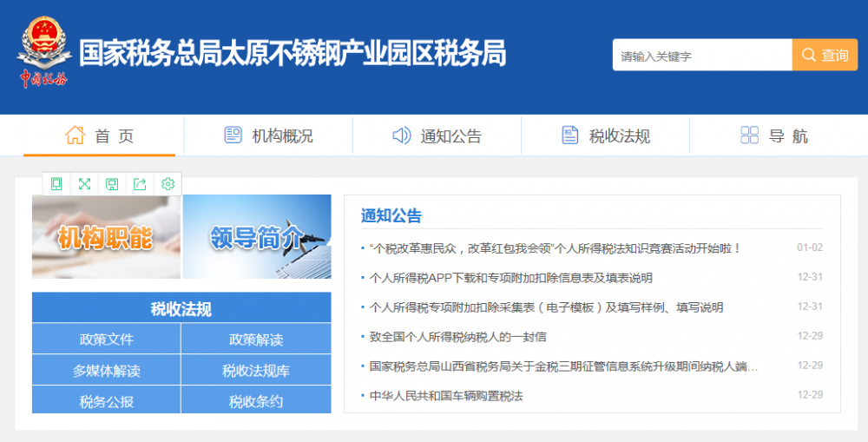
Task: Switch to the 税收法规 navigation tab
Action: pyautogui.click(x=606, y=136)
